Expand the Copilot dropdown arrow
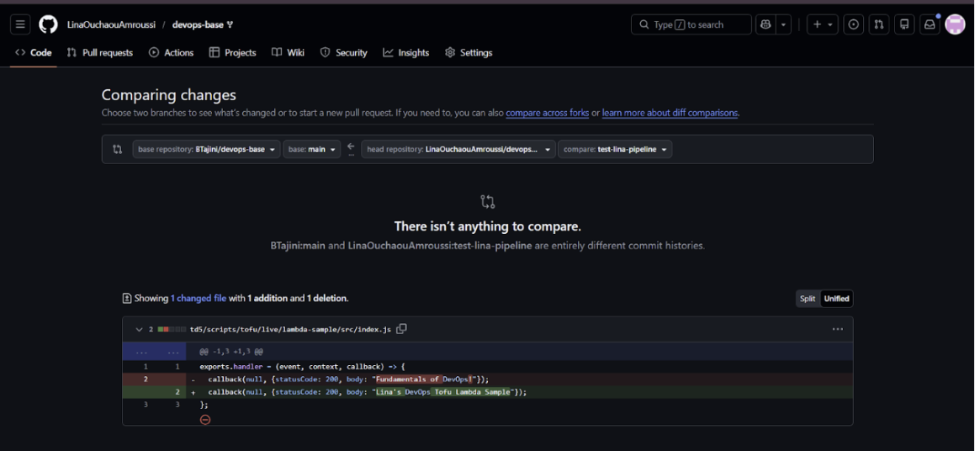980x451 pixels. [x=784, y=24]
